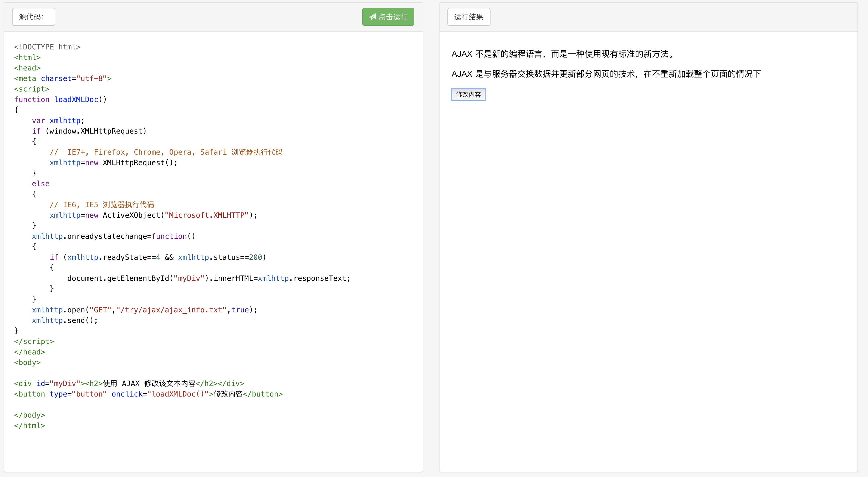Click the result paragraph 'AJAX 是与服务器交换数据'

pyautogui.click(x=606, y=74)
